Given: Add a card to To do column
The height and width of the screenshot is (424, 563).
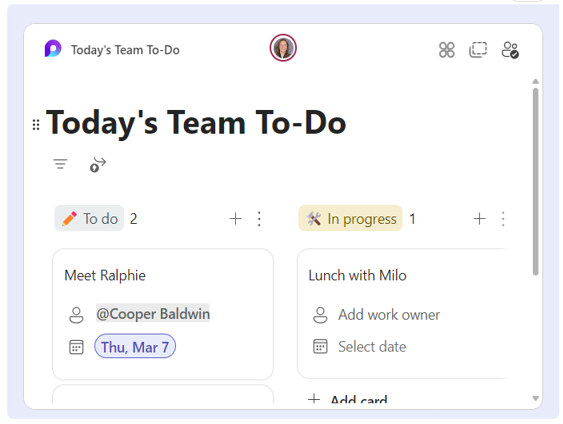Looking at the screenshot, I should point(236,218).
